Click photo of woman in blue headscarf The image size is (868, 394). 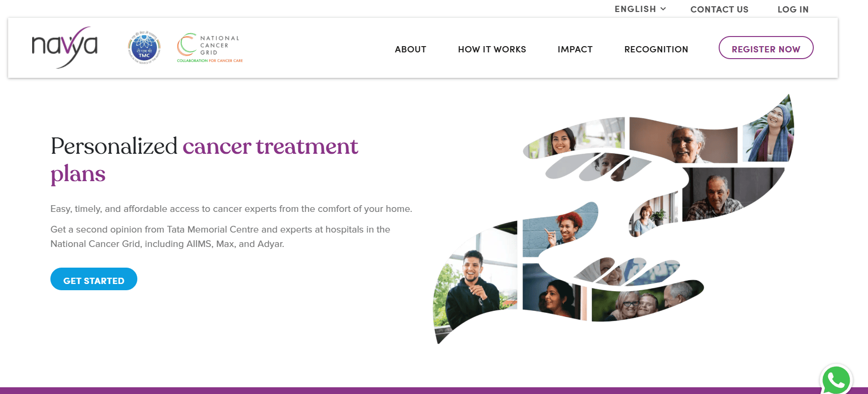click(768, 130)
